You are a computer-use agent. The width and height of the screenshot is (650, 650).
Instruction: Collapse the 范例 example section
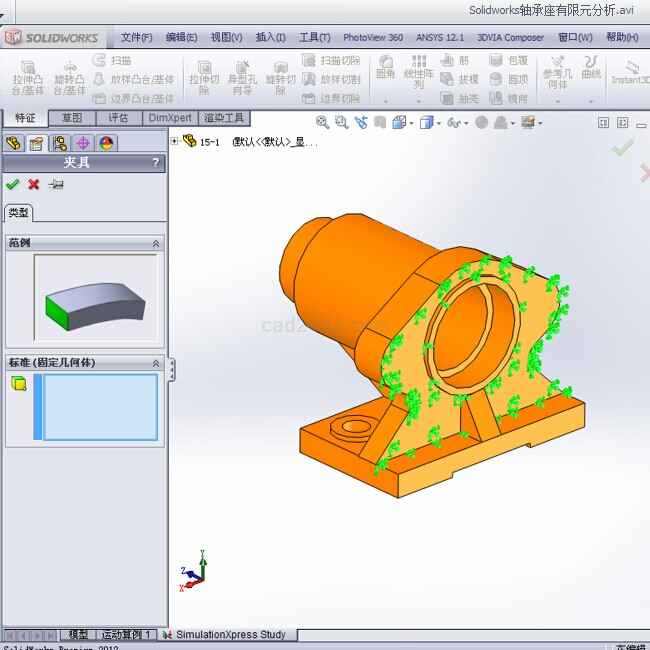click(x=155, y=243)
